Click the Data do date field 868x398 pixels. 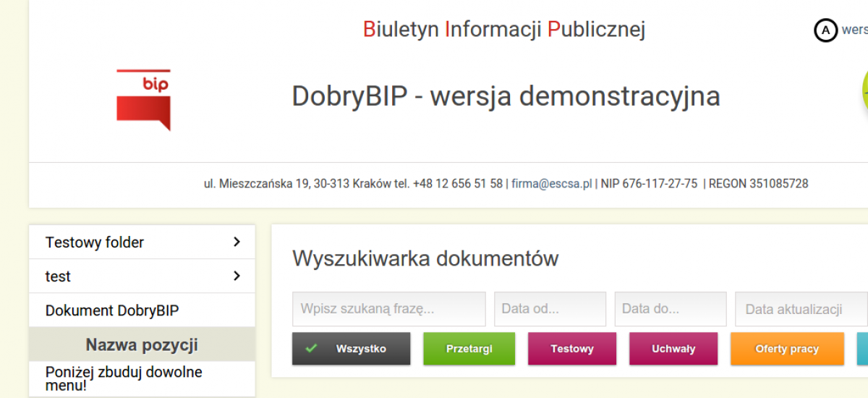pos(671,309)
